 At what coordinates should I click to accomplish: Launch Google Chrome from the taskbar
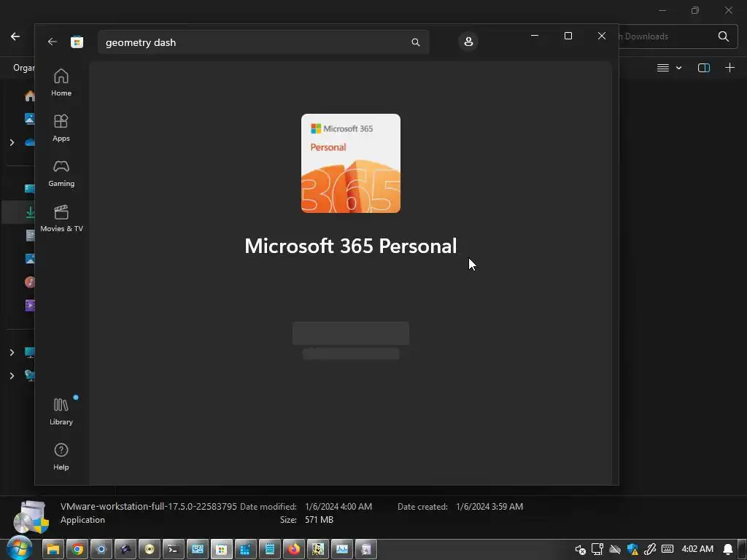point(77,549)
